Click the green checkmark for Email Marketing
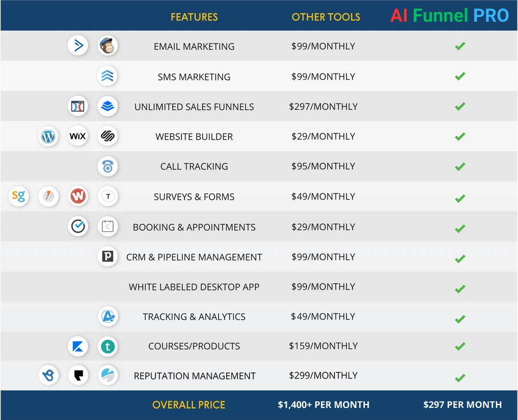 460,46
